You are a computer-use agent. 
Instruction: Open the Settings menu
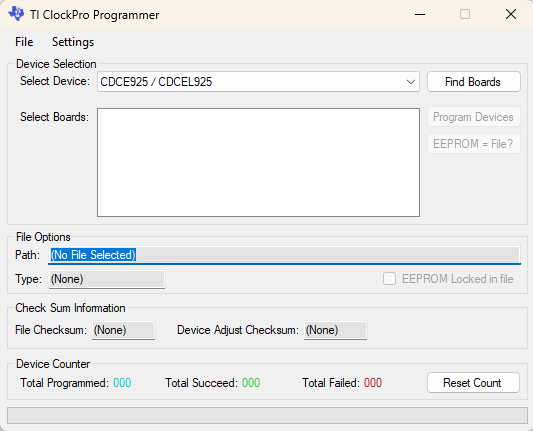click(73, 42)
